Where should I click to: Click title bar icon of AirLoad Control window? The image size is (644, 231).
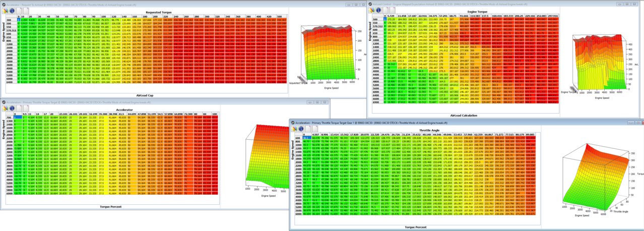370,4
